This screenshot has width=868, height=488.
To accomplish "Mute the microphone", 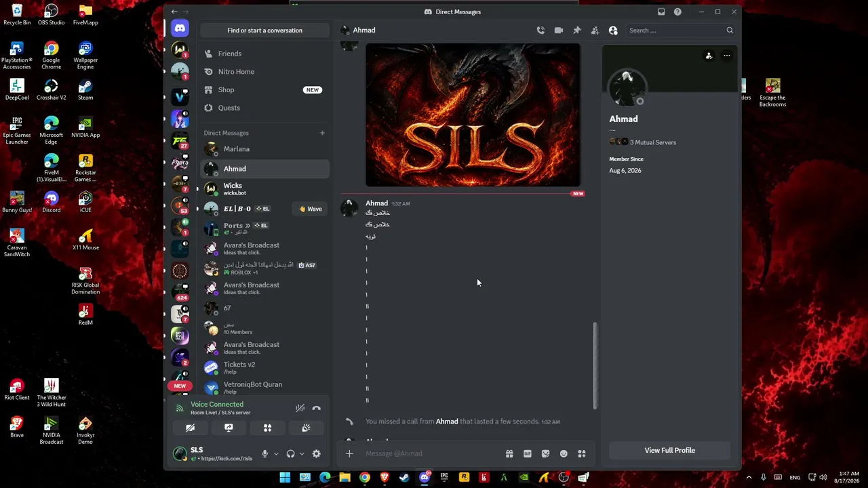I will [265, 454].
